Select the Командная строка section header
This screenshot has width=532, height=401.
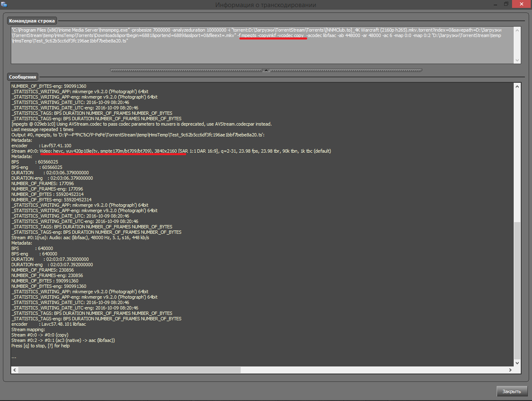point(32,21)
